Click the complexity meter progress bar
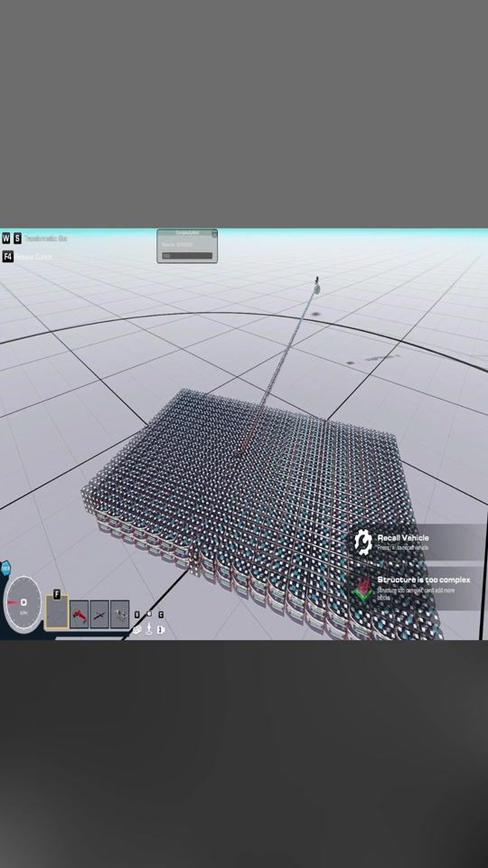The width and height of the screenshot is (488, 868). 187,256
